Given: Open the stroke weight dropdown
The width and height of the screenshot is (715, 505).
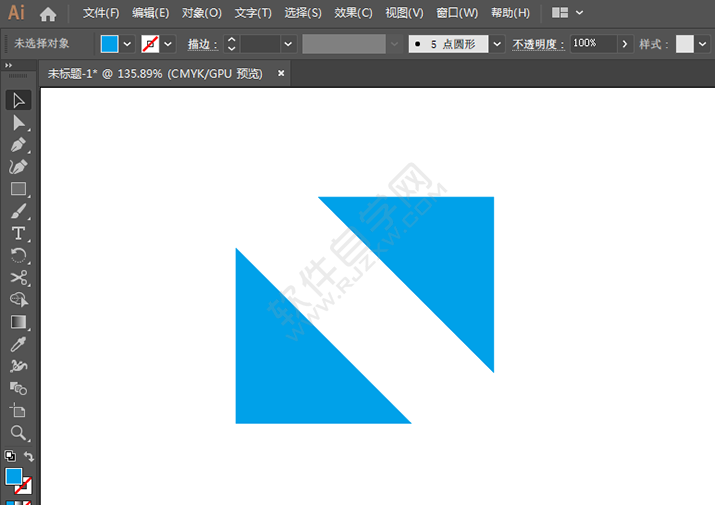Looking at the screenshot, I should [x=288, y=44].
